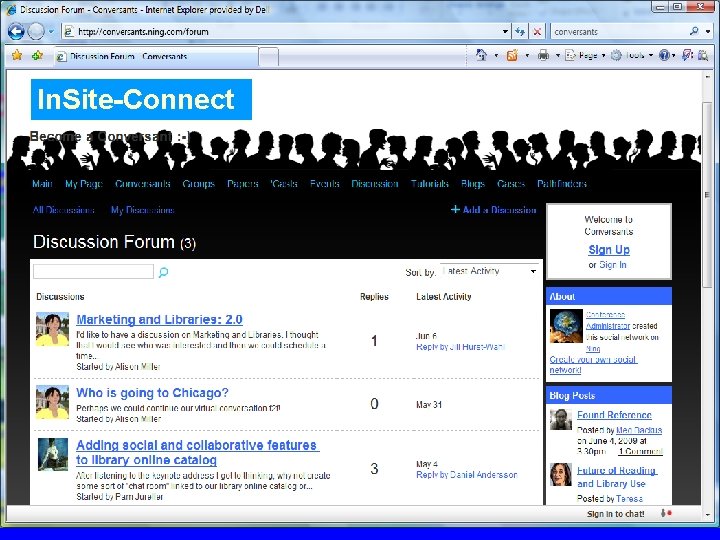Screen dimensions: 720x540
Task: Click Add a Discussion link
Action: click(494, 210)
